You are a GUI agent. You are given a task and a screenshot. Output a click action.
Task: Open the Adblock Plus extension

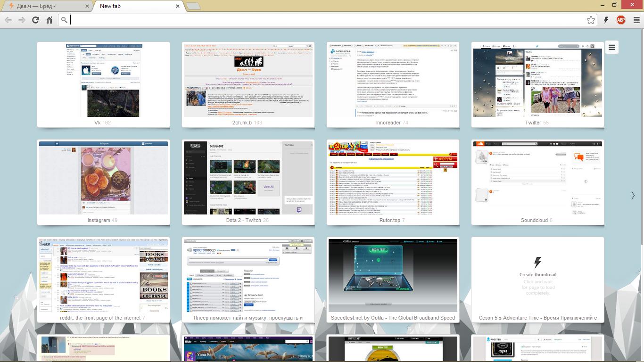621,20
